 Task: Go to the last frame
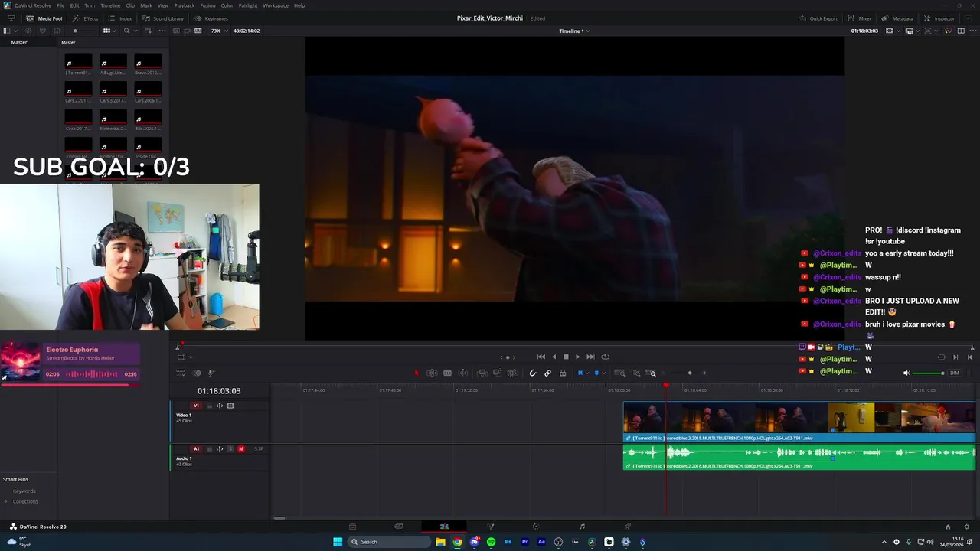pyautogui.click(x=590, y=357)
